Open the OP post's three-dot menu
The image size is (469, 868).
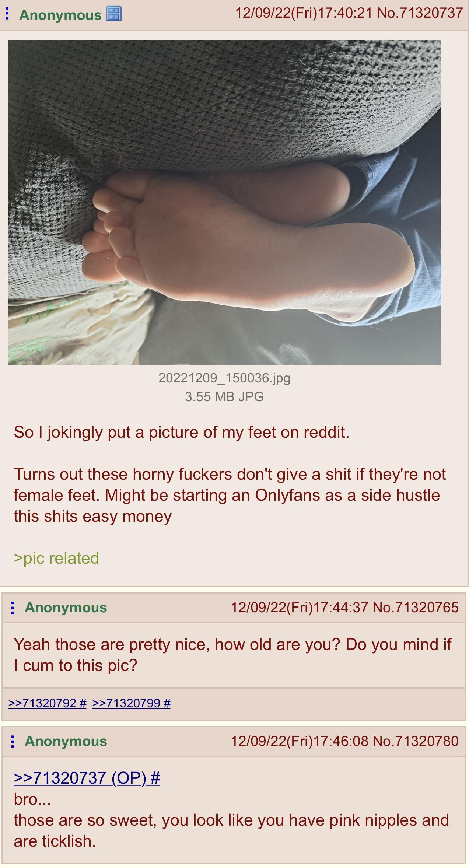point(7,14)
